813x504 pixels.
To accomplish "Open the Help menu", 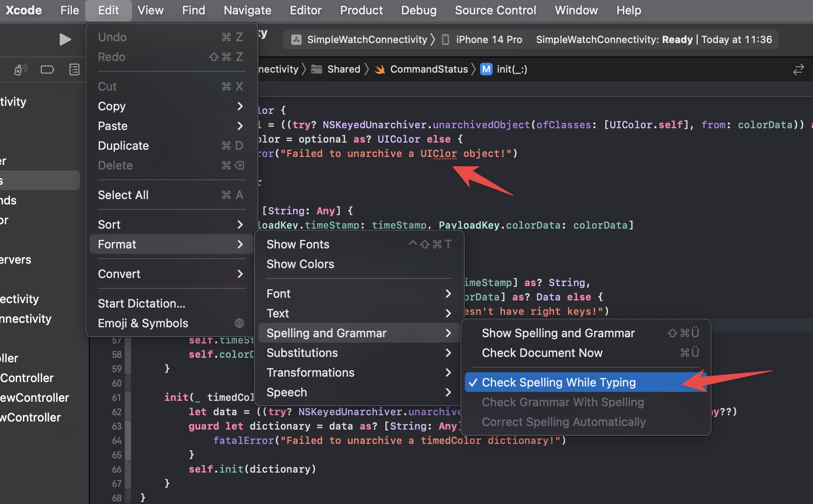I will pyautogui.click(x=629, y=10).
